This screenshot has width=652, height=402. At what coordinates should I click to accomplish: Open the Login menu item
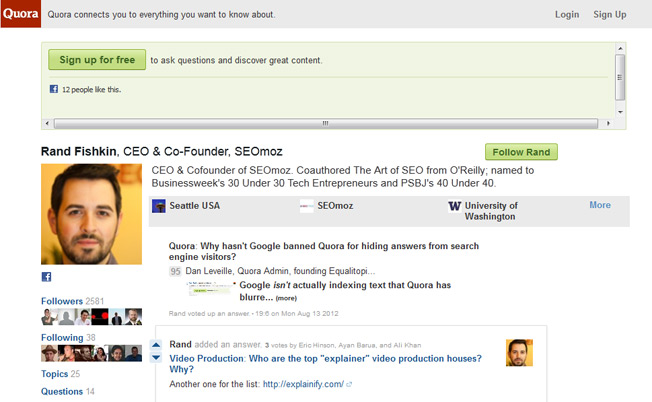(x=567, y=14)
